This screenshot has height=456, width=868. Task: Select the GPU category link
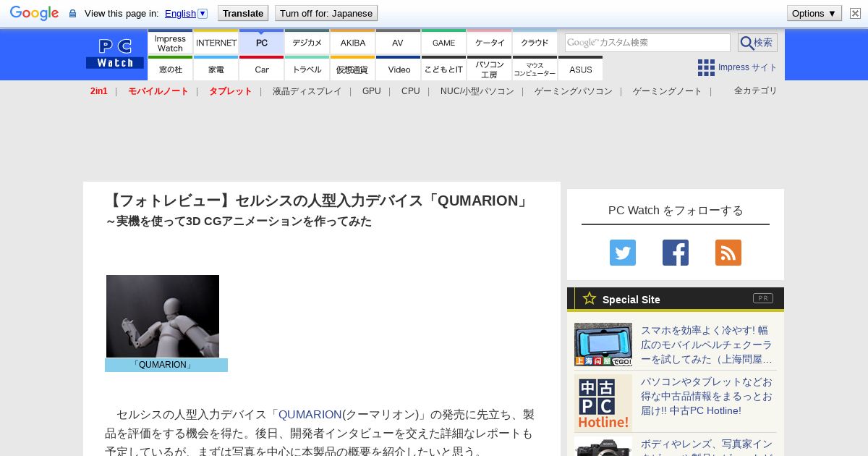[x=372, y=91]
